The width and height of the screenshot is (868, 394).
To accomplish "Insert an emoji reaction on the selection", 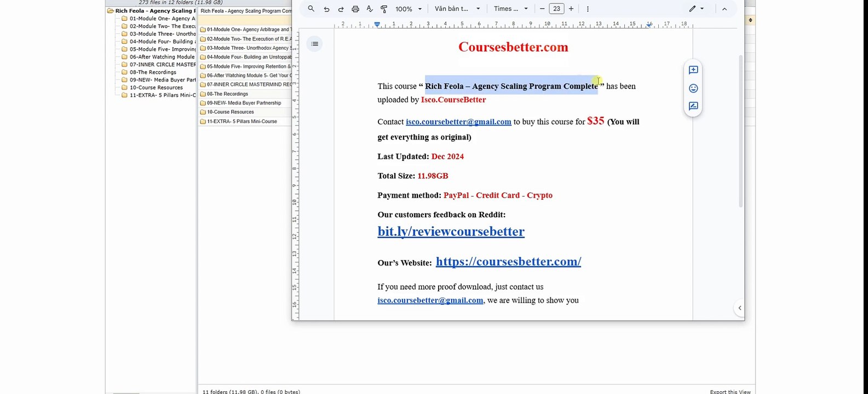I will tap(693, 88).
